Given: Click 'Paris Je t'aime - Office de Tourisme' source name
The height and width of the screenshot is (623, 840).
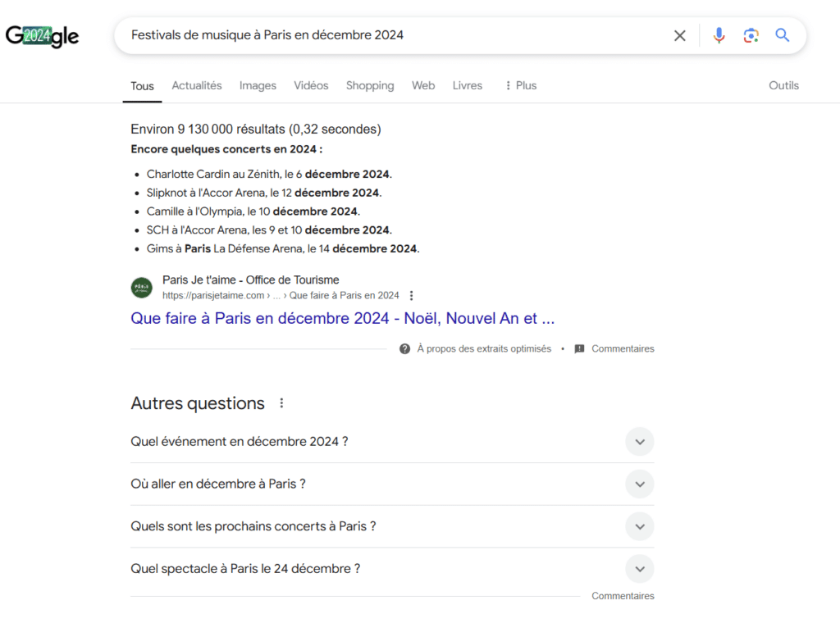Looking at the screenshot, I should (x=251, y=280).
